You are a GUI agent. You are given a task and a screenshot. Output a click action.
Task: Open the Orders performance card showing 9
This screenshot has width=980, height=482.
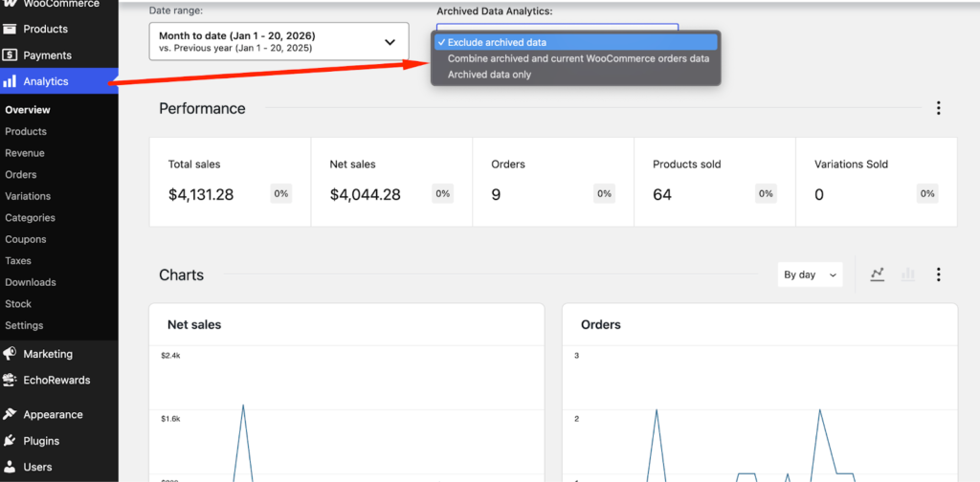(553, 182)
